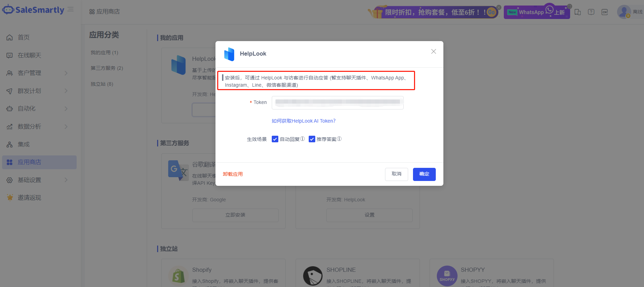Click the 客户管理 people icon

10,73
